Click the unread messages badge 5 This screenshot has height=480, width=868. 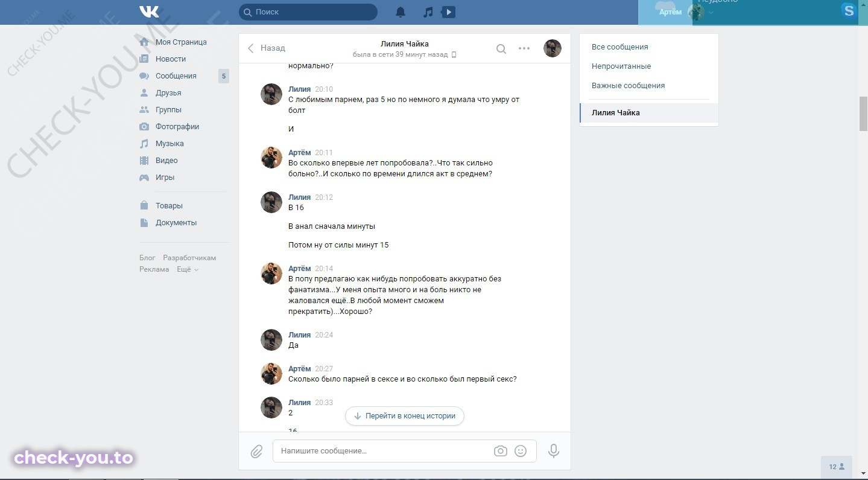[x=224, y=76]
